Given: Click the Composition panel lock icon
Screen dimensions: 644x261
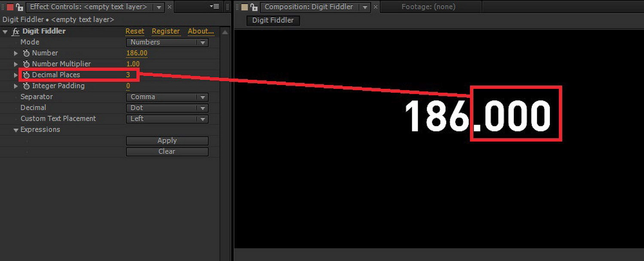Looking at the screenshot, I should pyautogui.click(x=254, y=6).
